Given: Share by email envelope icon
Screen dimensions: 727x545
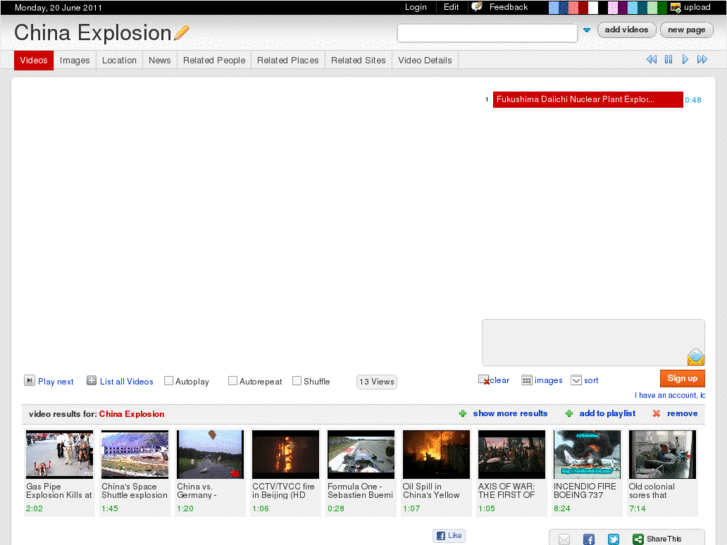Looking at the screenshot, I should pyautogui.click(x=564, y=539).
